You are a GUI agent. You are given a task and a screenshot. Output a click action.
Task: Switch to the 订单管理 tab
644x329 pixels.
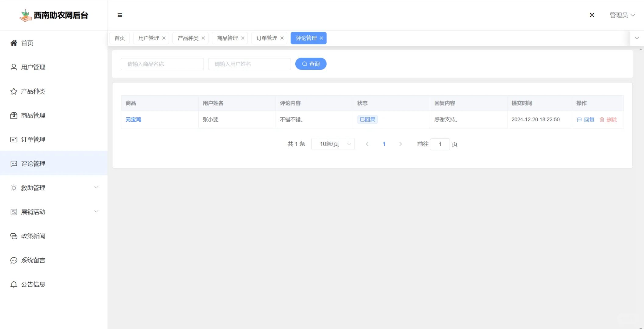click(x=267, y=38)
